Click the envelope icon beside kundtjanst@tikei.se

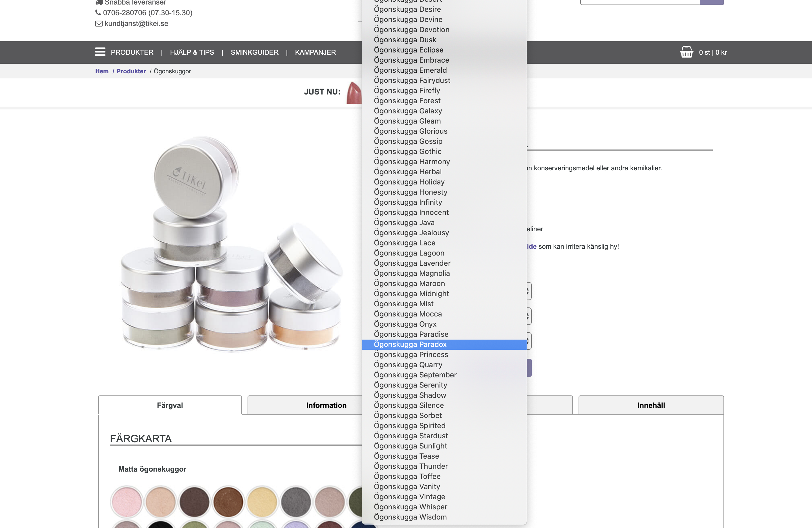tap(99, 23)
